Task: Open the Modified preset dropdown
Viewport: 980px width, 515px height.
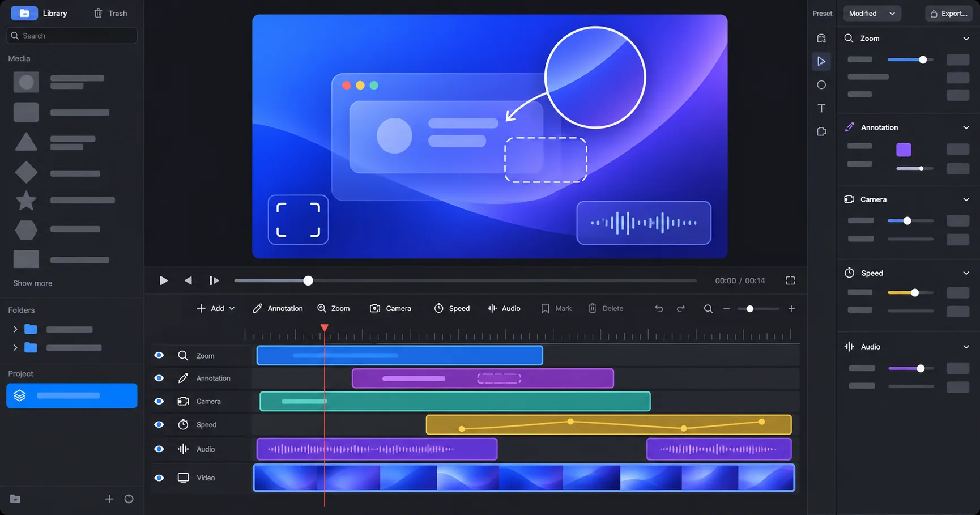Action: pos(872,14)
